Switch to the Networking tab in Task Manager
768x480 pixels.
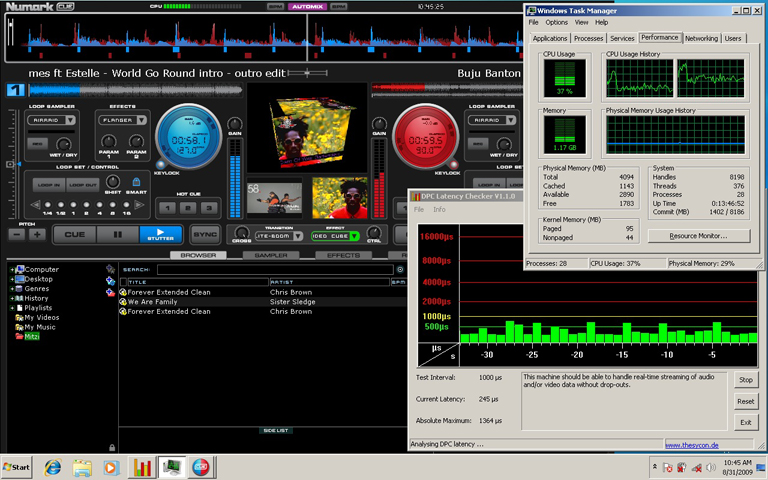tap(701, 38)
